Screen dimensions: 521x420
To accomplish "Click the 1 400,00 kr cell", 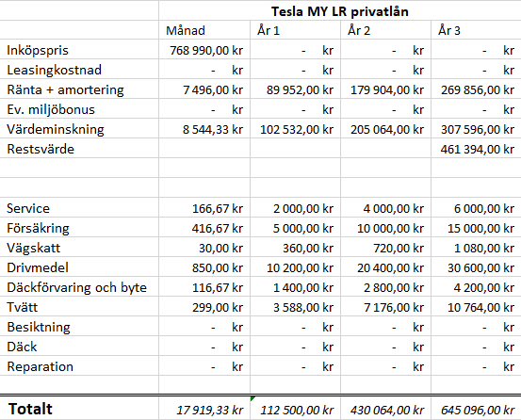I will 295,287.
